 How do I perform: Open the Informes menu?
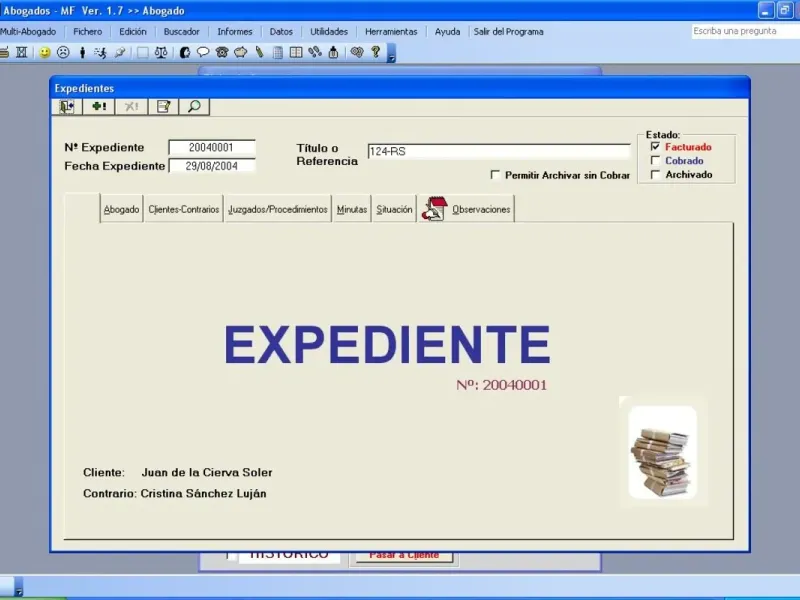(235, 32)
